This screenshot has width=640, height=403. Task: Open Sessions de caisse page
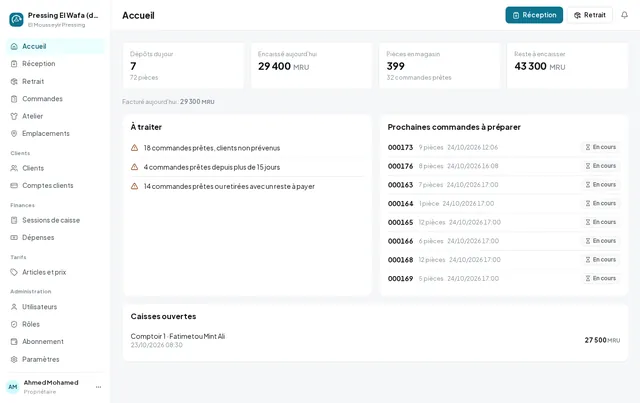[x=56, y=220]
